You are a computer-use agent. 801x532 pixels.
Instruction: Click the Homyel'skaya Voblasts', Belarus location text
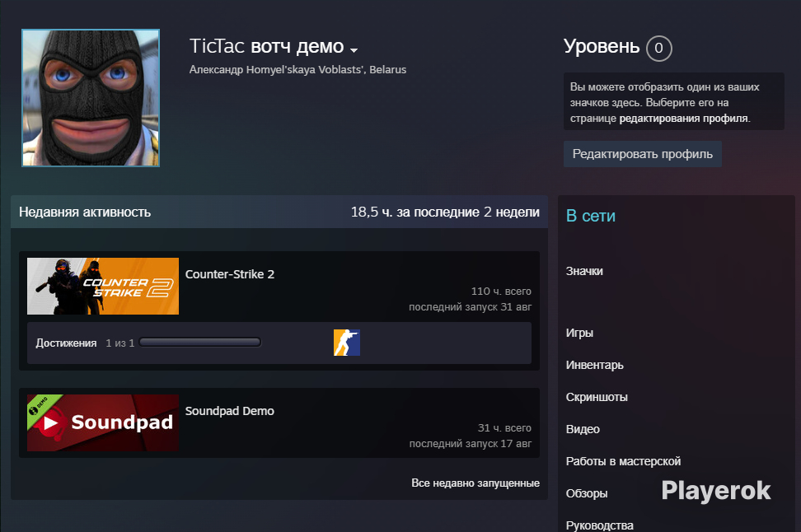[326, 70]
